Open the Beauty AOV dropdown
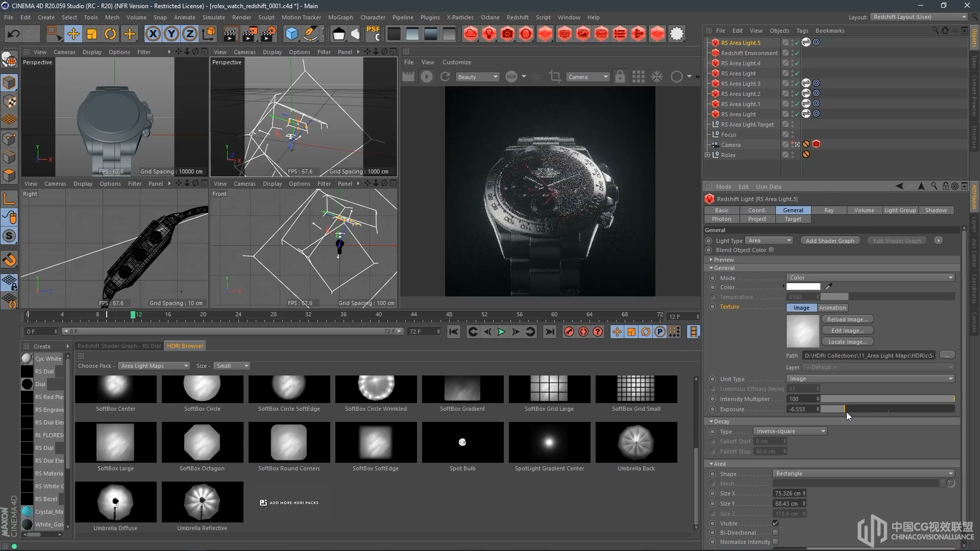This screenshot has width=980, height=551. pos(477,77)
